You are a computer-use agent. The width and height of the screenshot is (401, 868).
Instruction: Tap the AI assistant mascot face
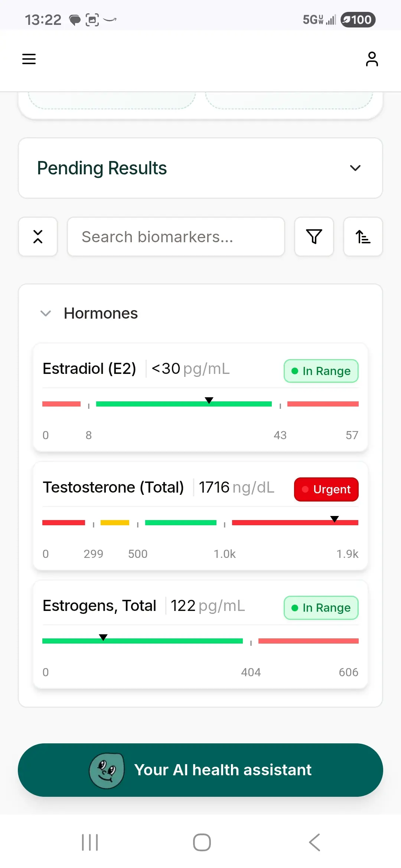(107, 770)
